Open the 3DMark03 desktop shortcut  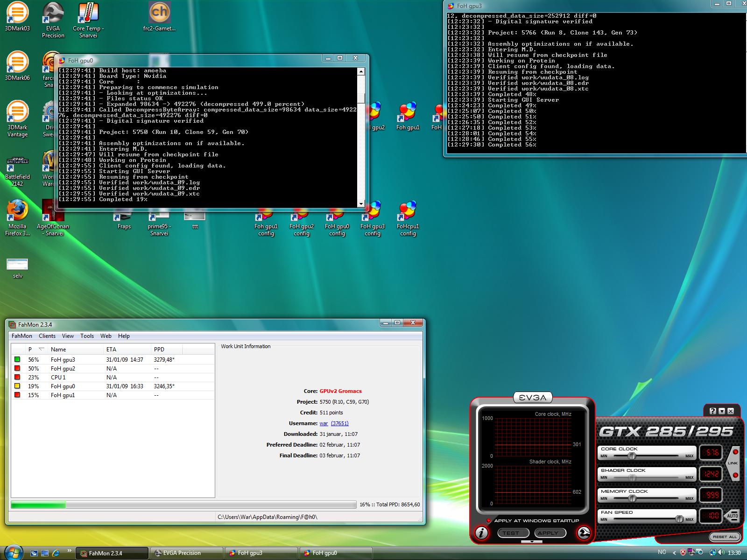pyautogui.click(x=17, y=17)
